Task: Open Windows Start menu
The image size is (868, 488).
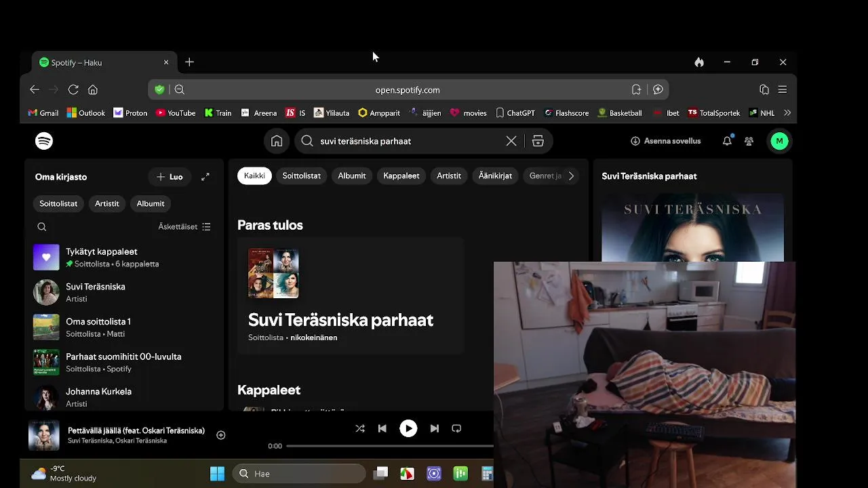Action: [217, 474]
